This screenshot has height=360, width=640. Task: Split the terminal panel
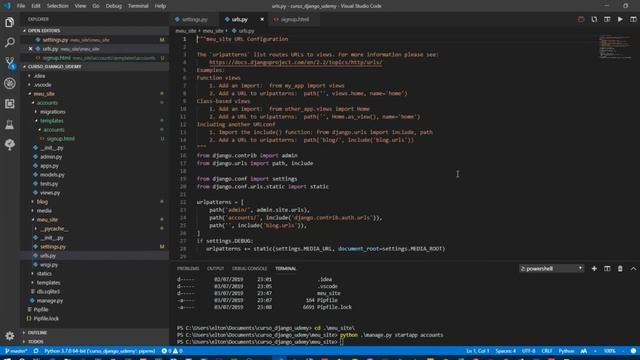coord(607,269)
